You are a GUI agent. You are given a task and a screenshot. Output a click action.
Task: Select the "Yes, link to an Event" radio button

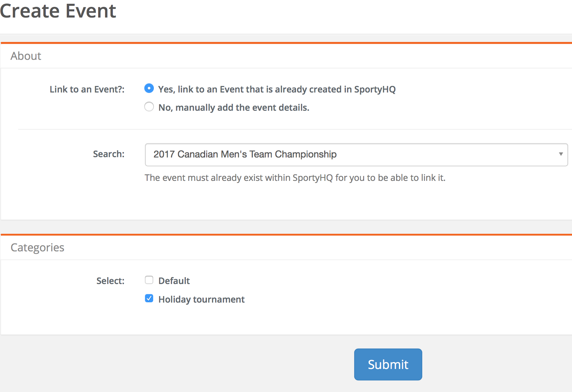(x=149, y=88)
